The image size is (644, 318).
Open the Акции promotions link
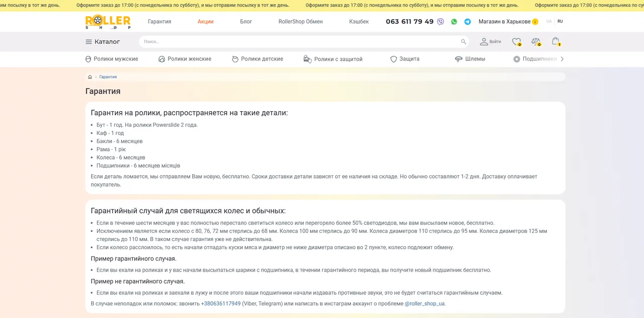(205, 22)
